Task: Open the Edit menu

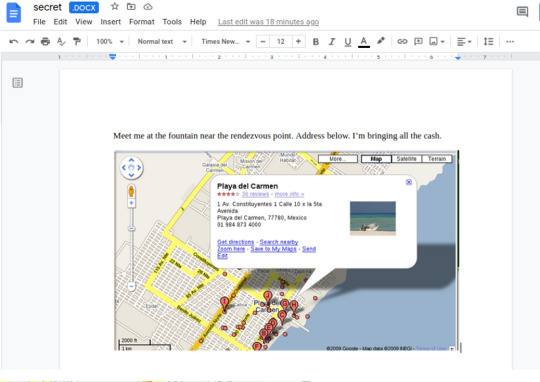Action: click(60, 22)
